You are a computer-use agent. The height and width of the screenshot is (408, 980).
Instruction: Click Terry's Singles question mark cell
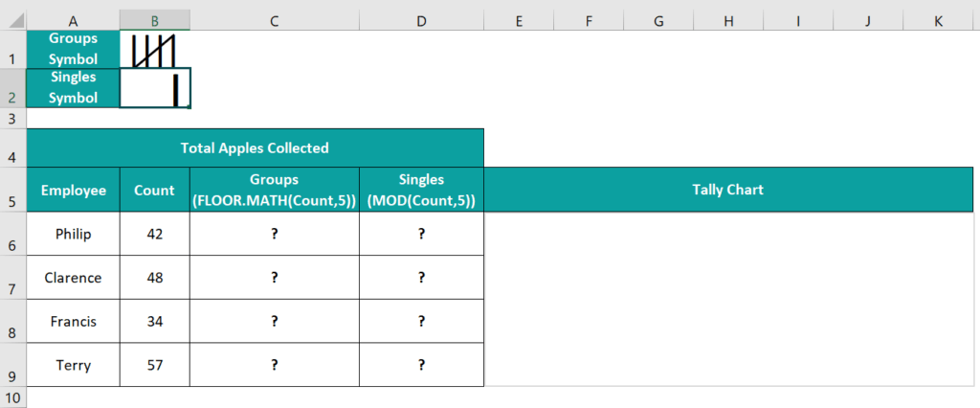point(421,365)
